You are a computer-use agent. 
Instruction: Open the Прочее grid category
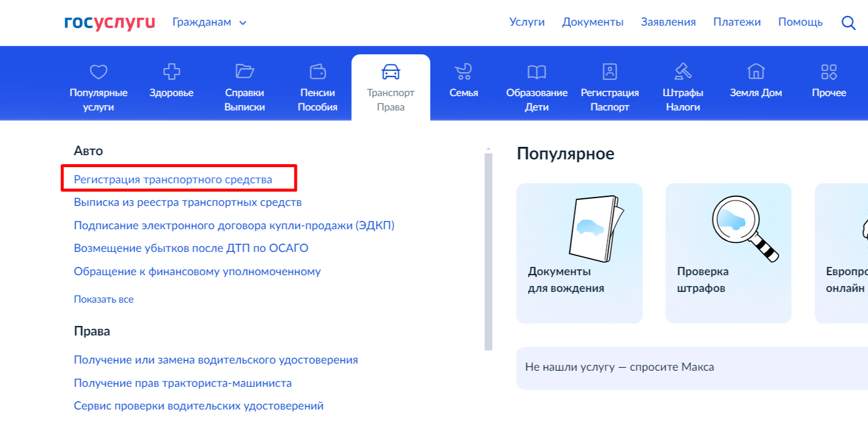[x=829, y=81]
